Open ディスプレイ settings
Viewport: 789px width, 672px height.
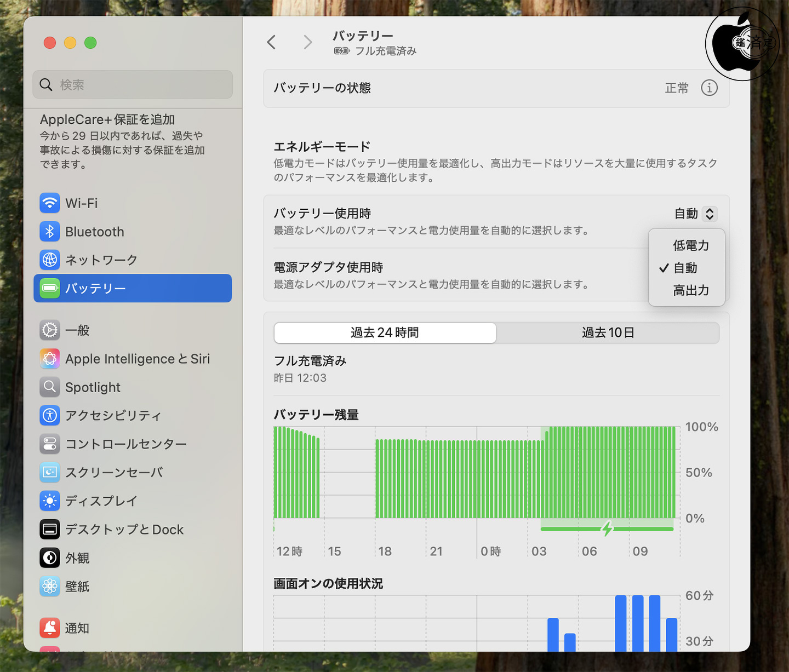coord(101,501)
